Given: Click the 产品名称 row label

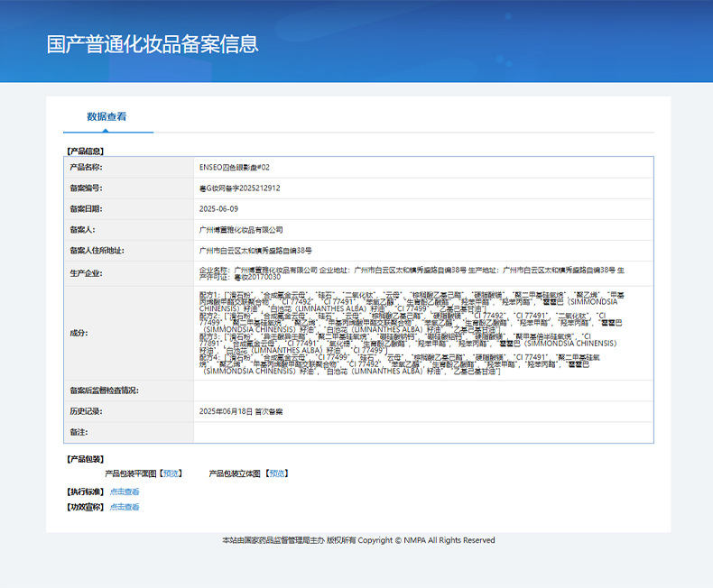Looking at the screenshot, I should 86,167.
